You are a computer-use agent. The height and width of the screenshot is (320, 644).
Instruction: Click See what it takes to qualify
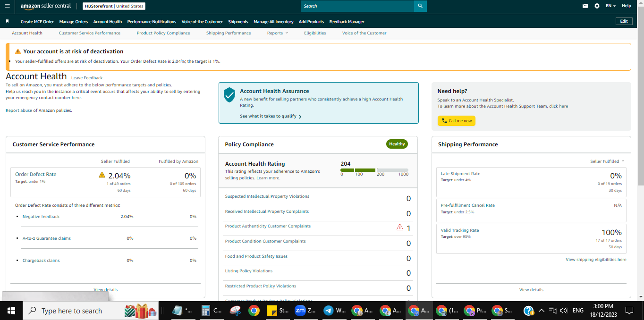[271, 116]
